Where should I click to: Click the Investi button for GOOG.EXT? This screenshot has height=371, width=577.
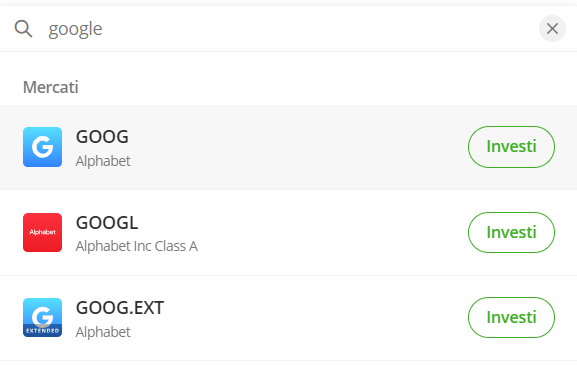tap(511, 317)
